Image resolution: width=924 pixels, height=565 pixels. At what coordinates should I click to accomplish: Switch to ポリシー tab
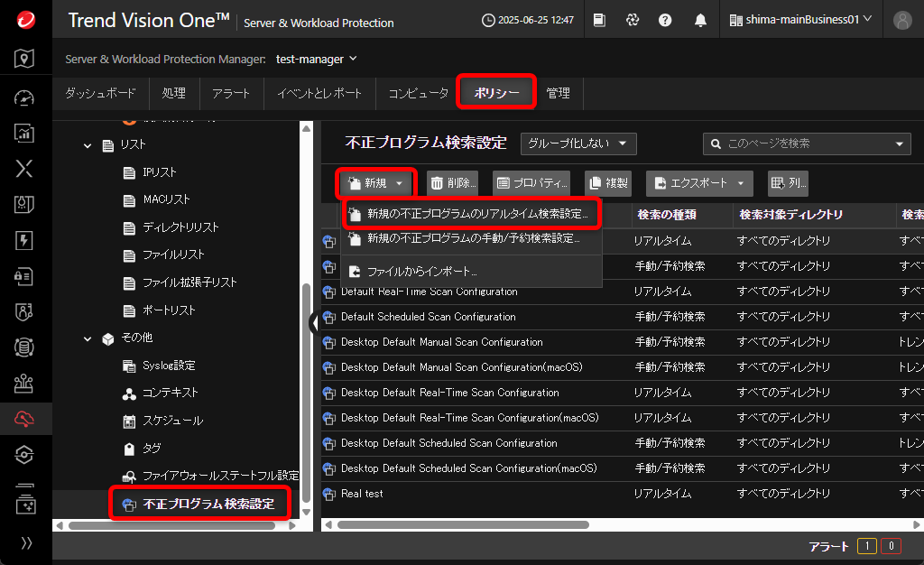pyautogui.click(x=496, y=92)
